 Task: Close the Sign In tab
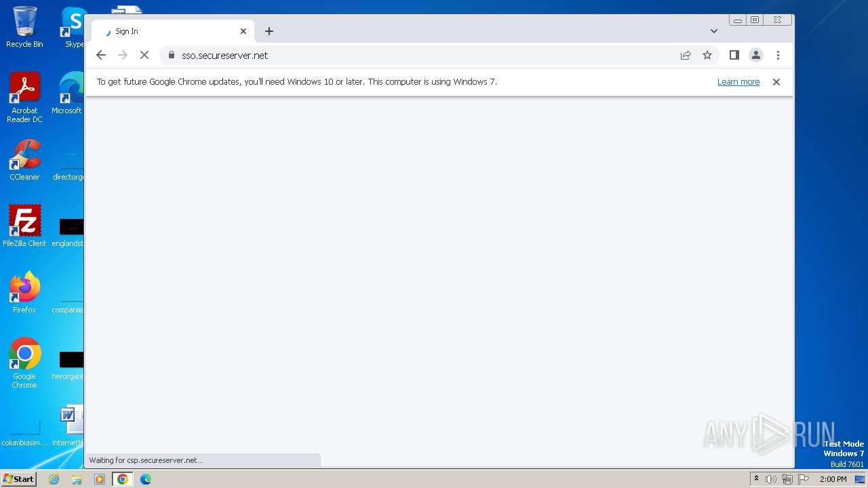tap(243, 31)
